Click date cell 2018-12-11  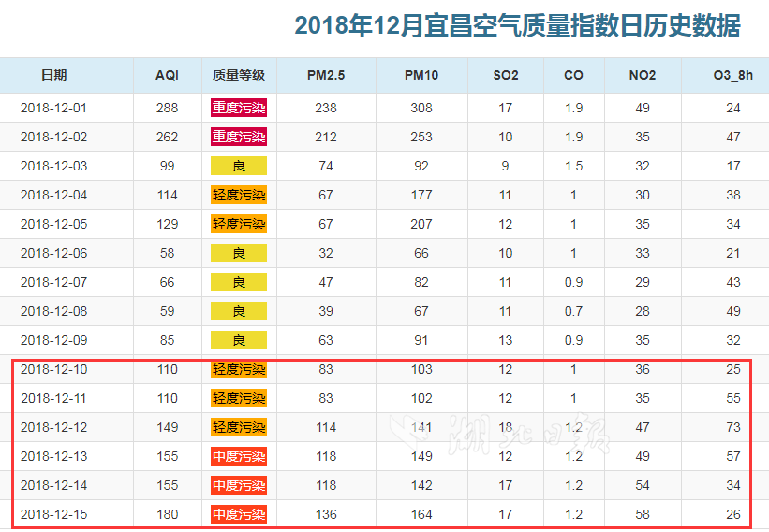tap(54, 398)
